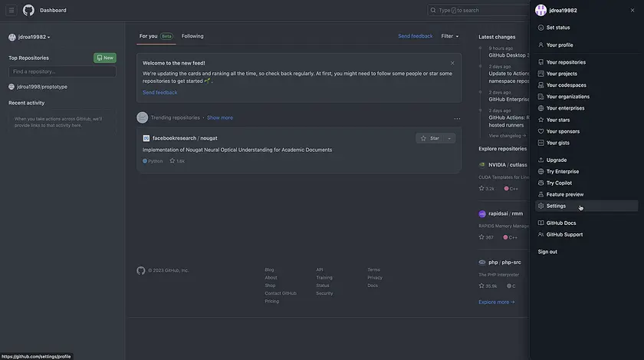This screenshot has height=360, width=644.
Task: Open the Filter dropdown
Action: (450, 36)
